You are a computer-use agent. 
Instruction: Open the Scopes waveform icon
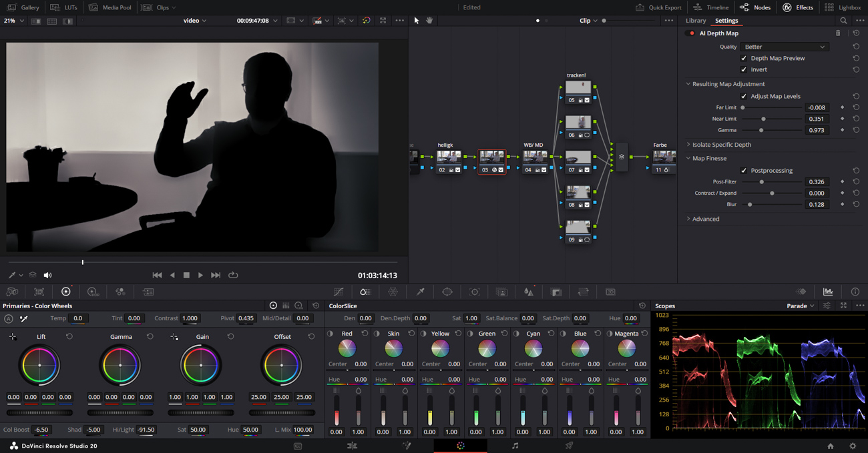click(828, 292)
